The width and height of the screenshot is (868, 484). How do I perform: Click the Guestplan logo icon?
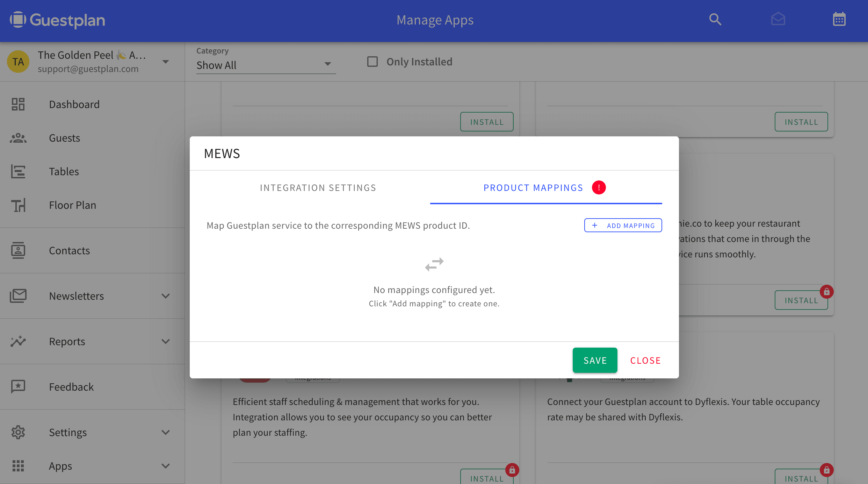coord(18,20)
